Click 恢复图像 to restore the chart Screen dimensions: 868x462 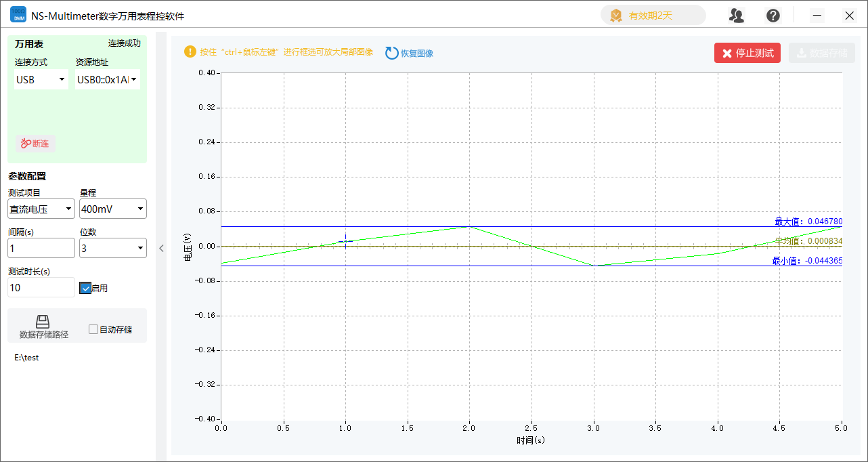tap(417, 53)
